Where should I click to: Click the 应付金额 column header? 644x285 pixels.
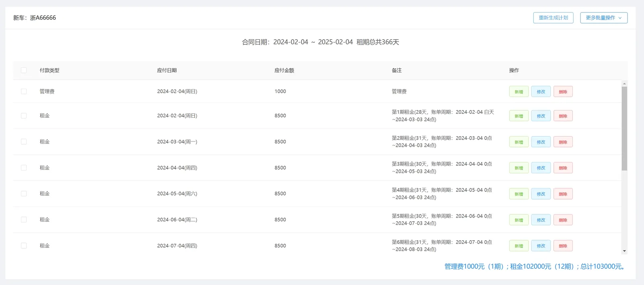284,70
